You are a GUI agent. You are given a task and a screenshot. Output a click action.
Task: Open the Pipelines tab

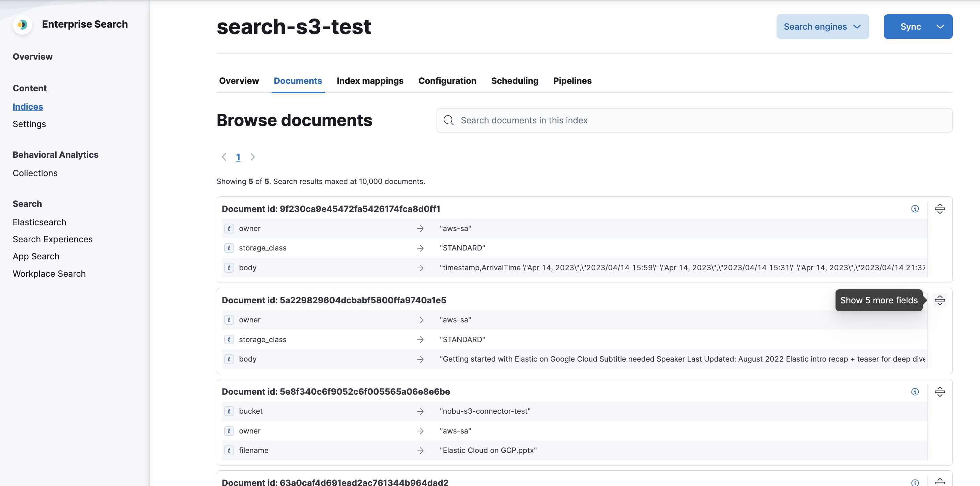(x=572, y=81)
